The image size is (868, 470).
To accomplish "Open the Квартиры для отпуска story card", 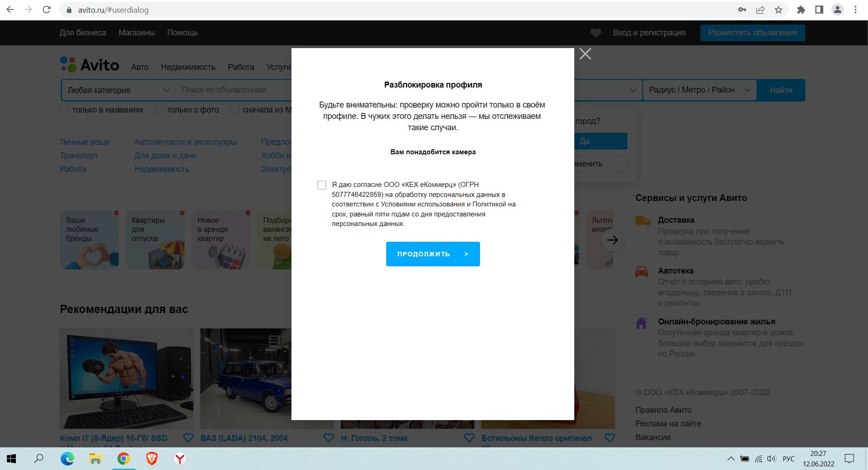I will click(x=155, y=240).
